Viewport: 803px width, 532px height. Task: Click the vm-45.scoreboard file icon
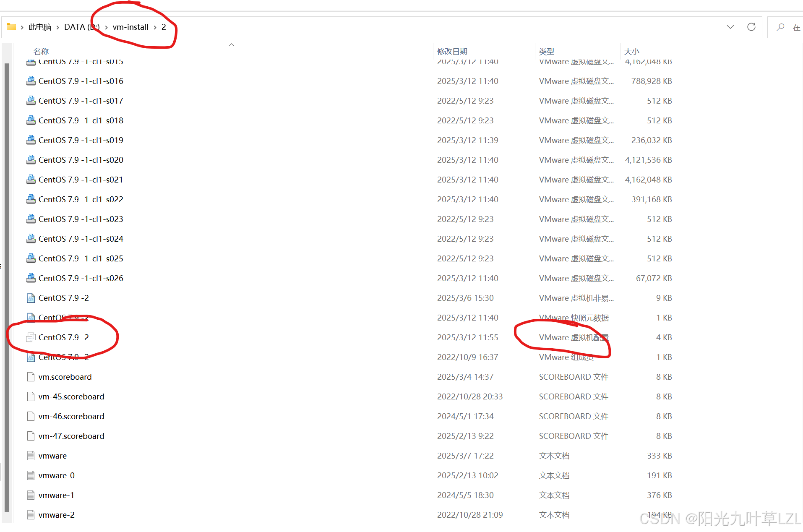(31, 396)
